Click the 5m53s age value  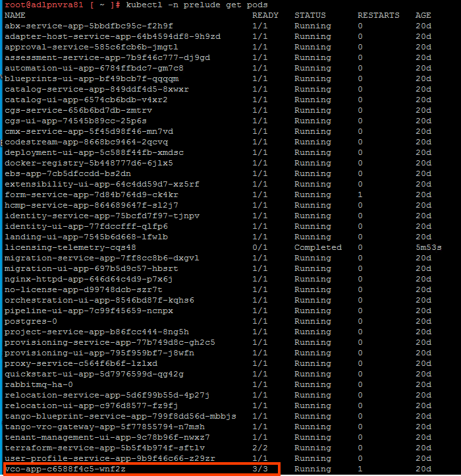428,247
